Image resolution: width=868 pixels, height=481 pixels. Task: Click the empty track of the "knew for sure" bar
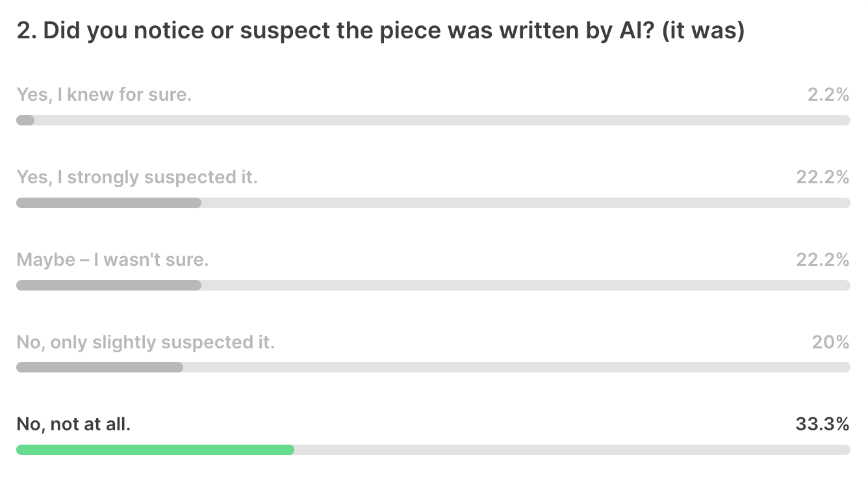click(442, 120)
